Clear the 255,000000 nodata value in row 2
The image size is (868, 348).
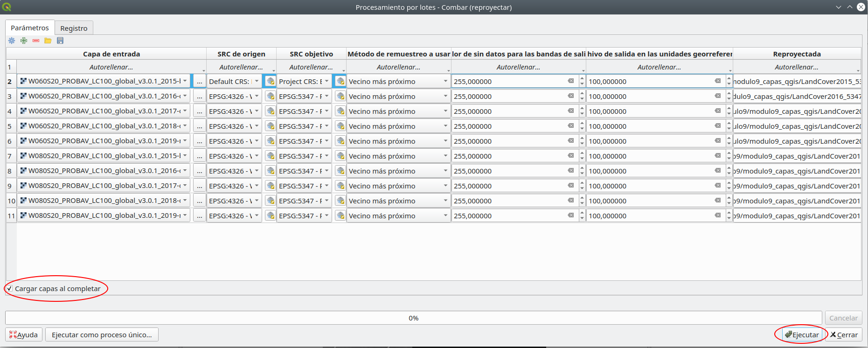(x=570, y=81)
